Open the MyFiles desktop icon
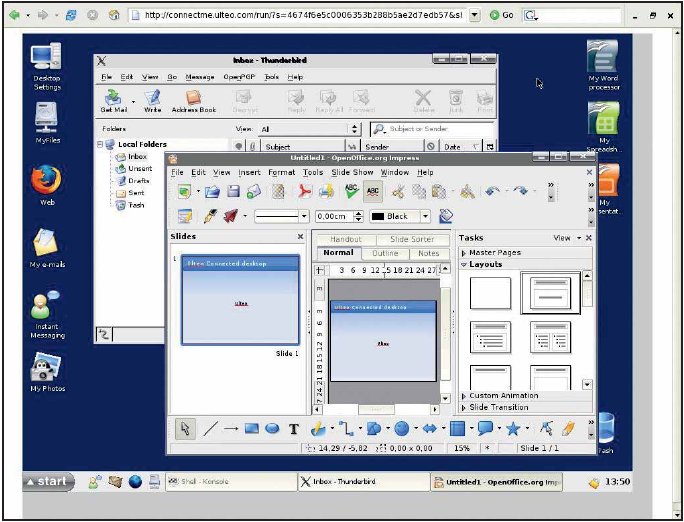The height and width of the screenshot is (522, 684). 47,123
